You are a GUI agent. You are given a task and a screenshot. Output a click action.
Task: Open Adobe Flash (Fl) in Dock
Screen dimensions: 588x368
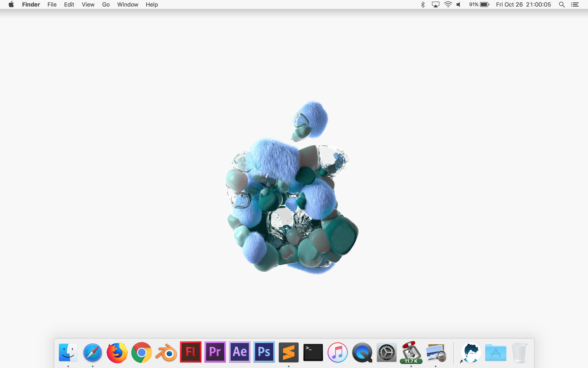tap(190, 352)
